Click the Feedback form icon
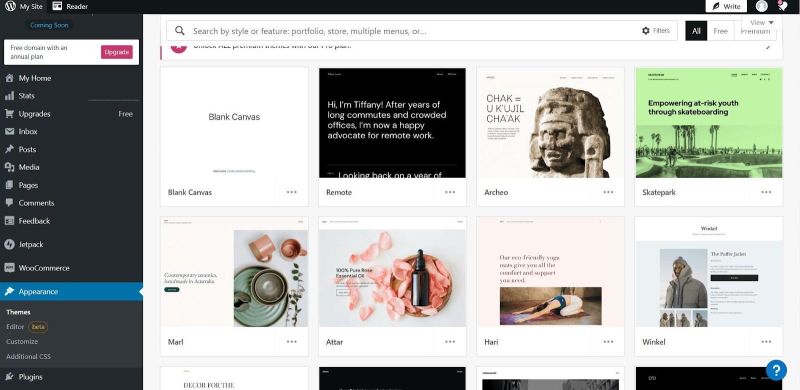The image size is (800, 390). pos(9,221)
